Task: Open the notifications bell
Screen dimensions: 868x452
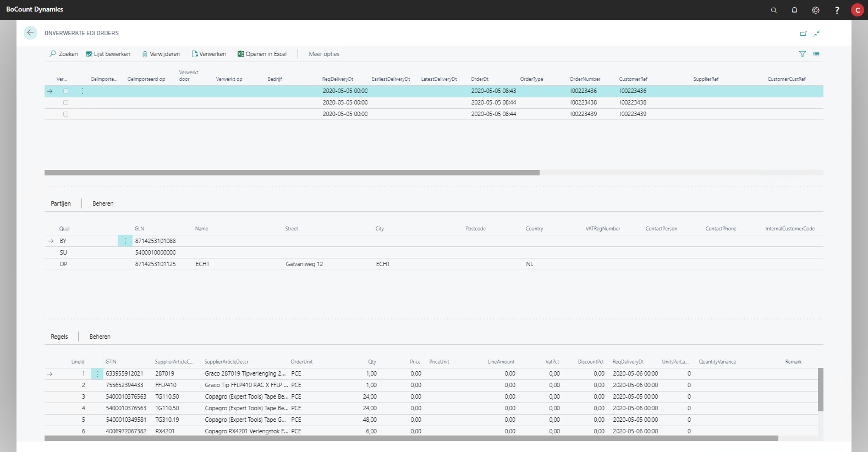Action: (x=794, y=10)
